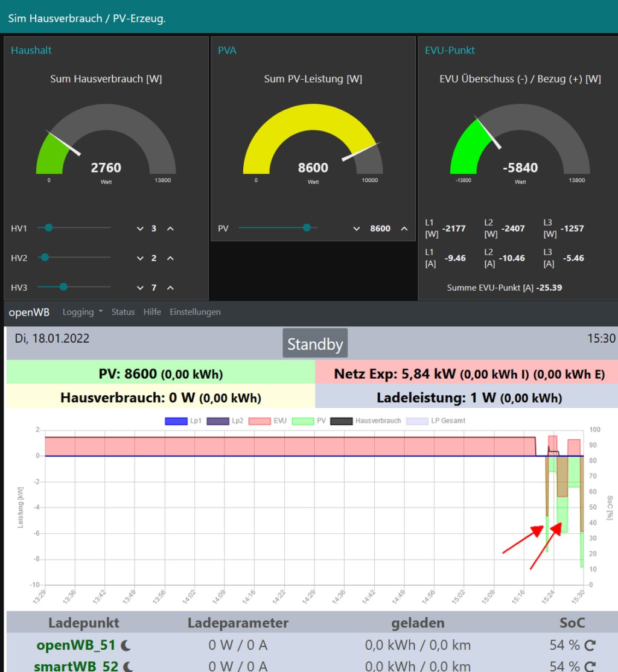Toggle Lp1 series in chart legend
Viewport: 618px width, 672px height.
coord(183,420)
